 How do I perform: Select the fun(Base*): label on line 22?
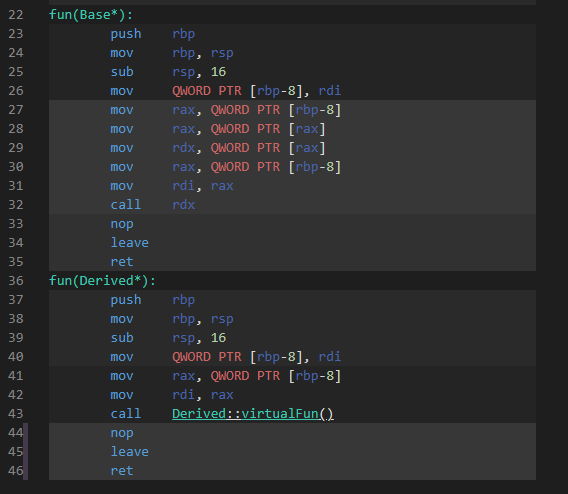tap(91, 15)
